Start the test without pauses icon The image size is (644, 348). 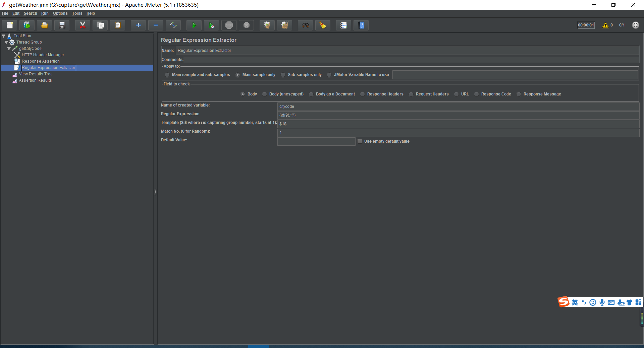pos(211,25)
